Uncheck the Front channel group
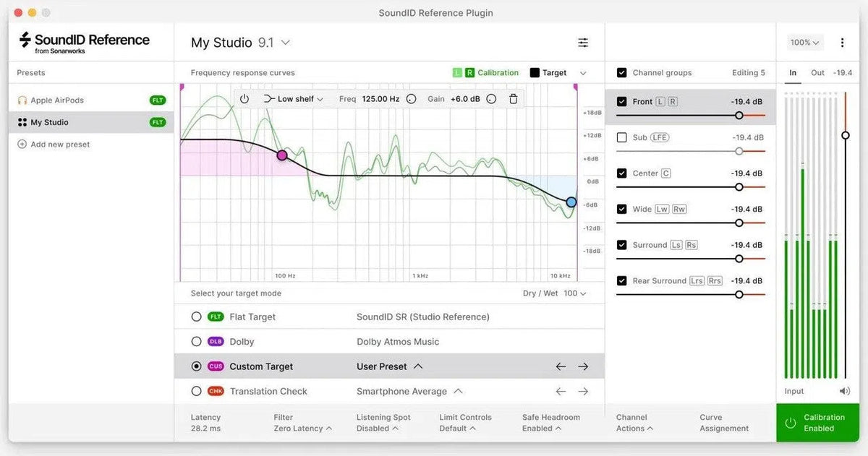The image size is (868, 456). pos(621,101)
